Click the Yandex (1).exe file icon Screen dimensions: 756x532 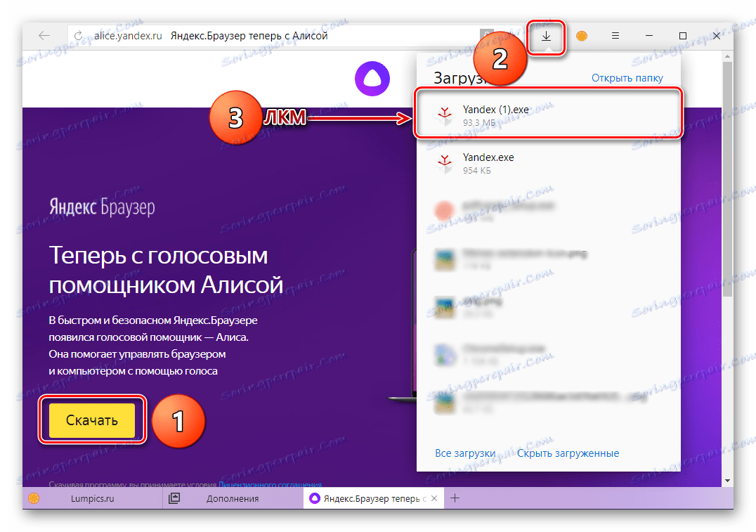445,116
